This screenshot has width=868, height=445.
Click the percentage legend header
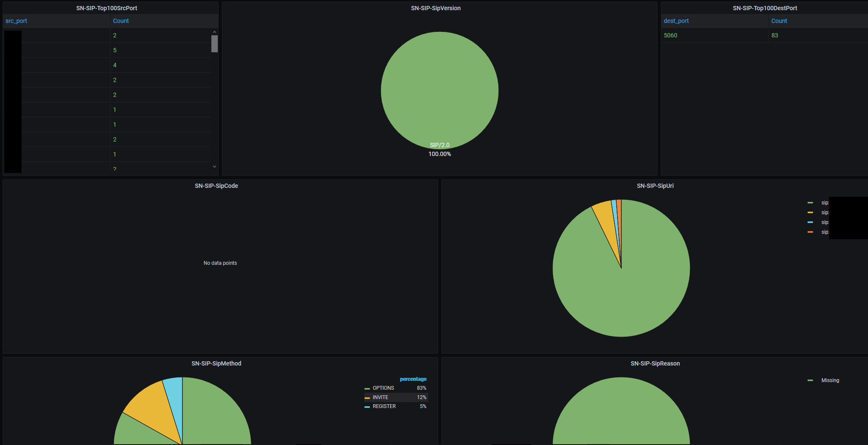(413, 379)
